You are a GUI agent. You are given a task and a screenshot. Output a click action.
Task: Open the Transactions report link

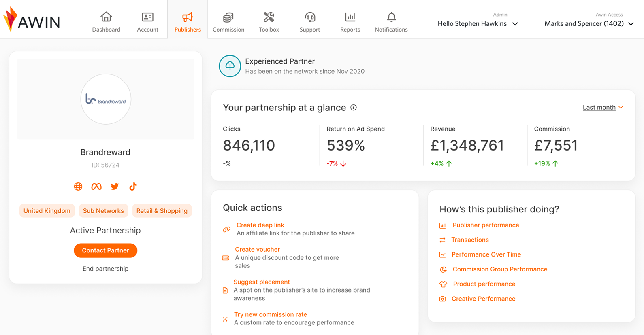coord(470,240)
